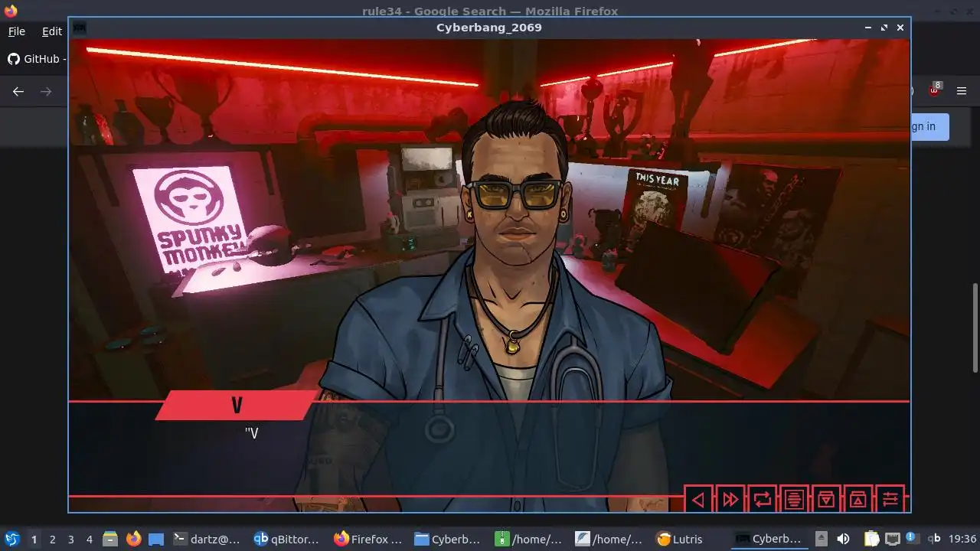The image size is (980, 551).
Task: Open the network connection tray icon
Action: (x=892, y=539)
